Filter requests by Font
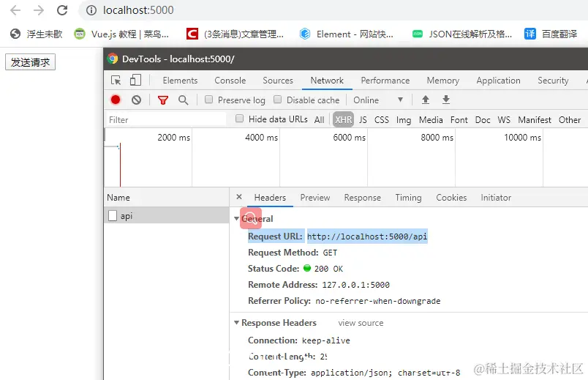Viewport: 588px width, 380px height. pos(459,120)
